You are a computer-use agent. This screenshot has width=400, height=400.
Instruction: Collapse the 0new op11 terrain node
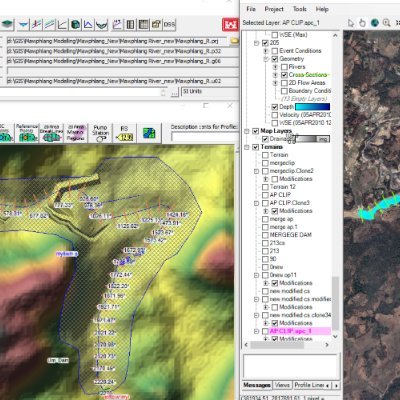[256, 275]
